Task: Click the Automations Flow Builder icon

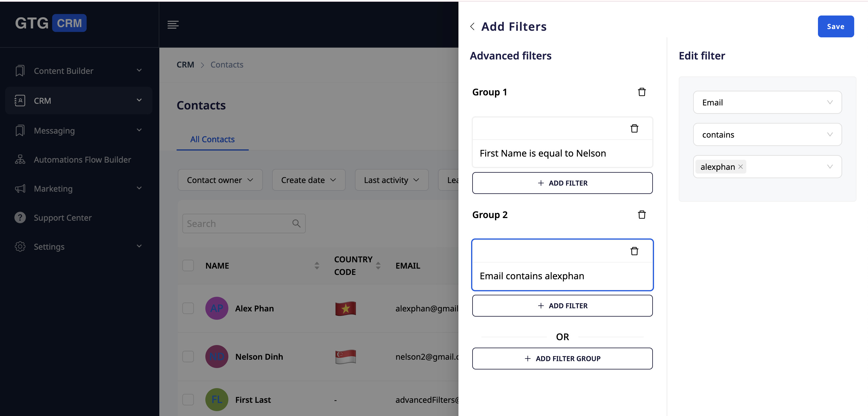Action: click(x=20, y=159)
